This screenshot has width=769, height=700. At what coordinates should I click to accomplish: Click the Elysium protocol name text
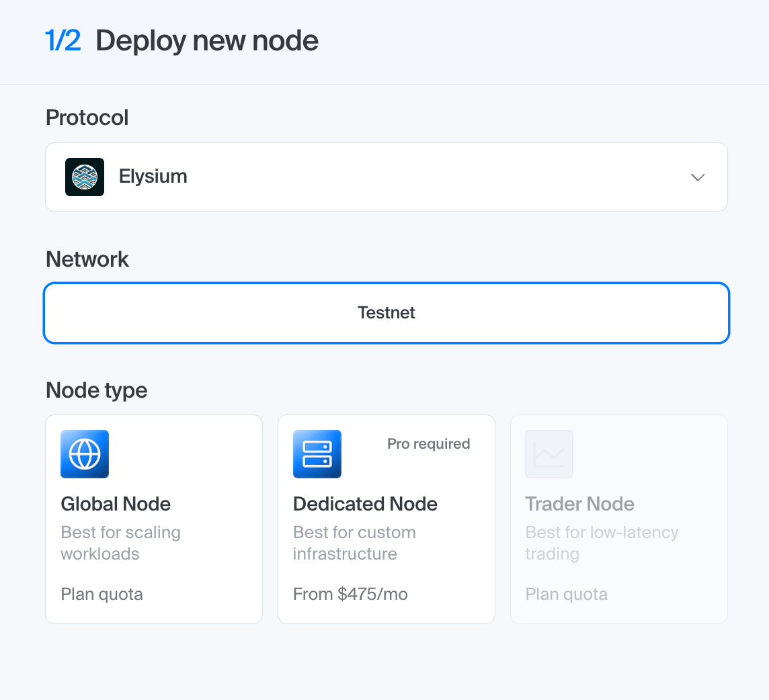click(153, 177)
